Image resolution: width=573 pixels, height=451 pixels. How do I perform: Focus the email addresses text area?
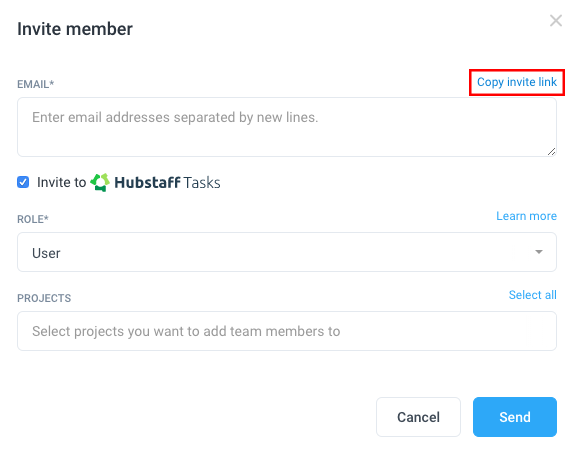click(x=287, y=127)
